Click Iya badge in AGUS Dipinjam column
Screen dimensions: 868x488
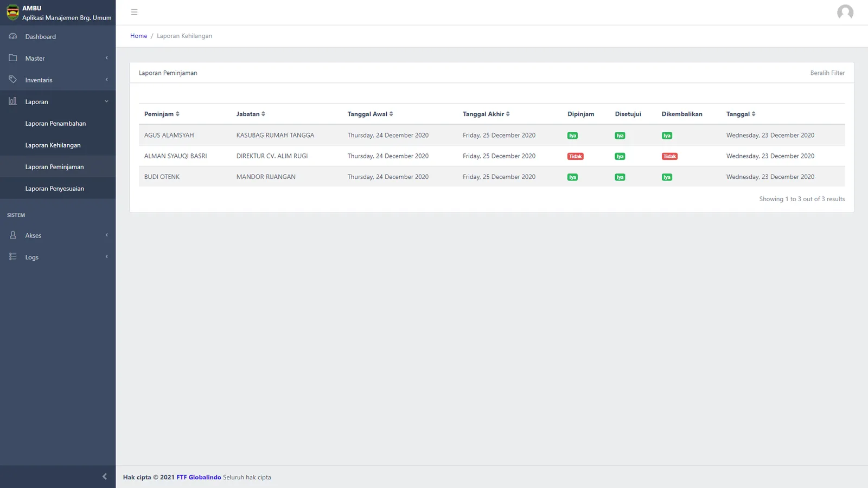point(572,136)
